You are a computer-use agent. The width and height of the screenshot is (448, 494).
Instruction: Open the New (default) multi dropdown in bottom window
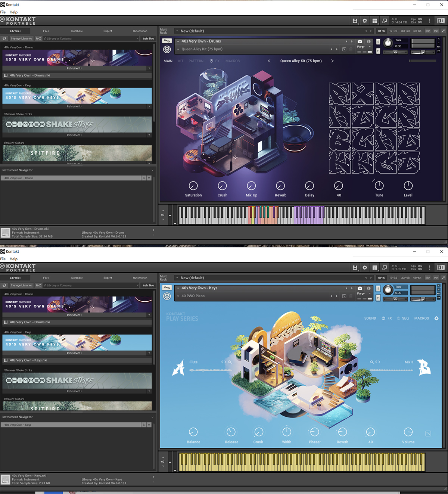(x=177, y=278)
